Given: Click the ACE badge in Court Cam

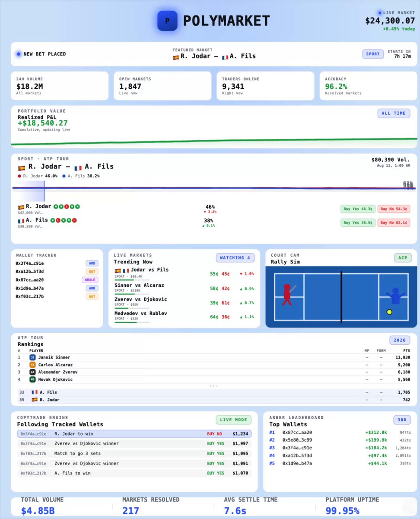Looking at the screenshot, I should click(x=403, y=258).
